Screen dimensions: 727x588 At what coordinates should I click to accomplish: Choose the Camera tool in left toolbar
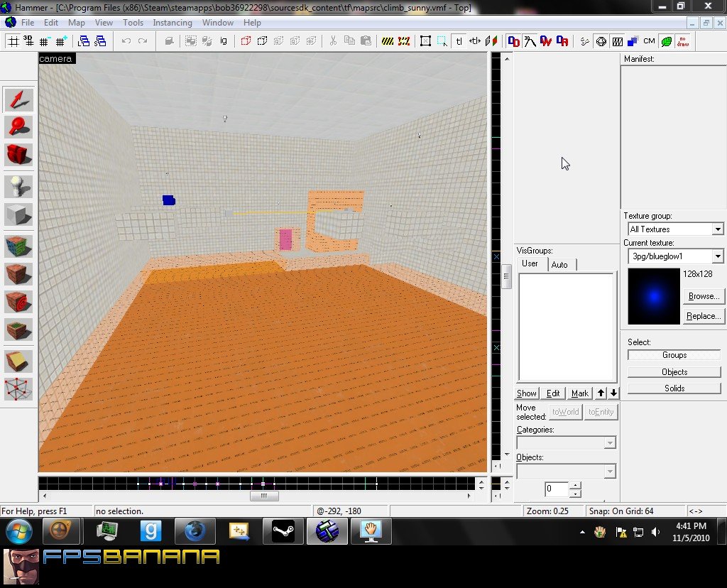pos(18,154)
